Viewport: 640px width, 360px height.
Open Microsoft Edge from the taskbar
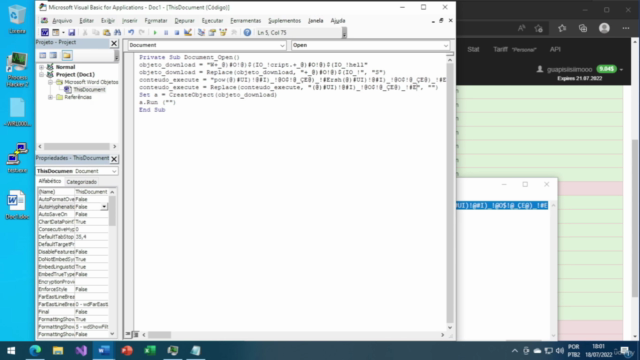click(35, 351)
